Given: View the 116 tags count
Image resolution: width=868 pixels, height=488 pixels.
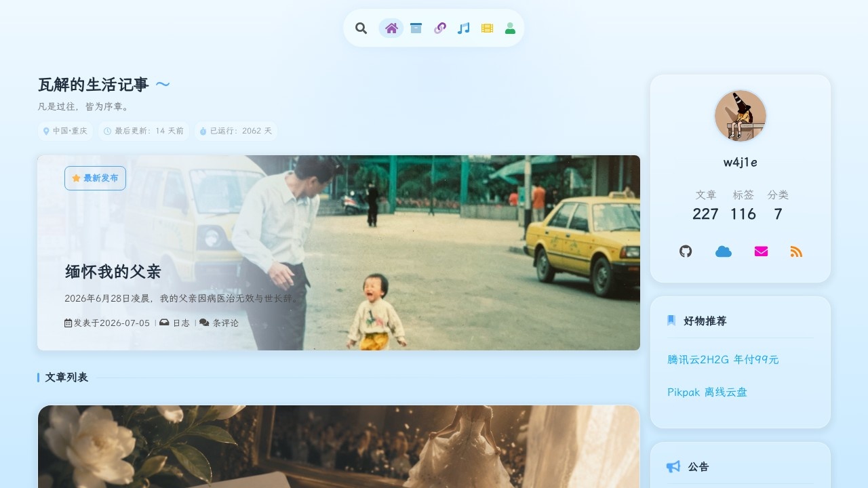Looking at the screenshot, I should [x=743, y=214].
